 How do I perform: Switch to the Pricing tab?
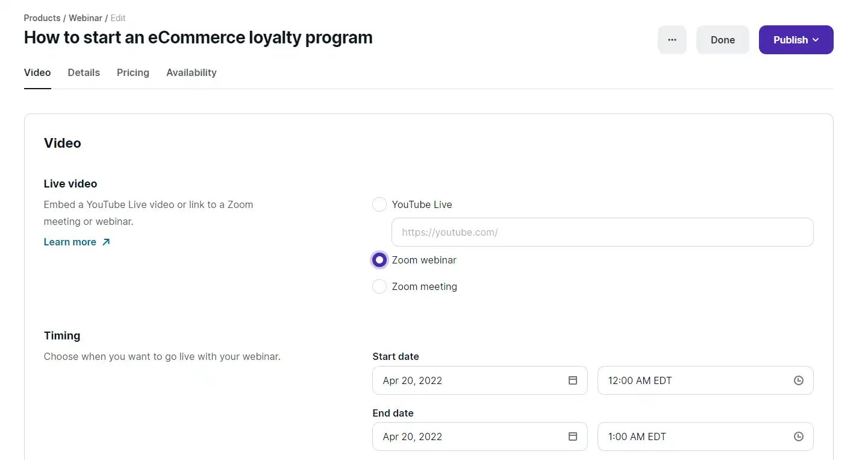pyautogui.click(x=133, y=72)
